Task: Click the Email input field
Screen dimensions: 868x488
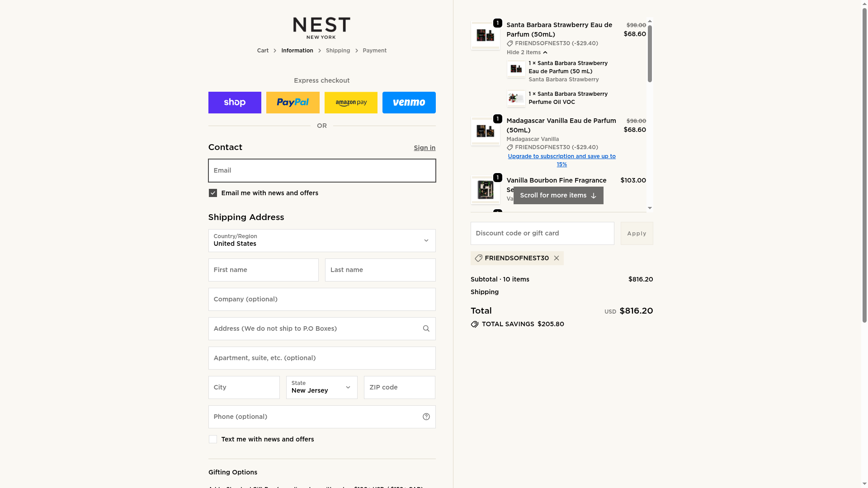Action: tap(321, 170)
